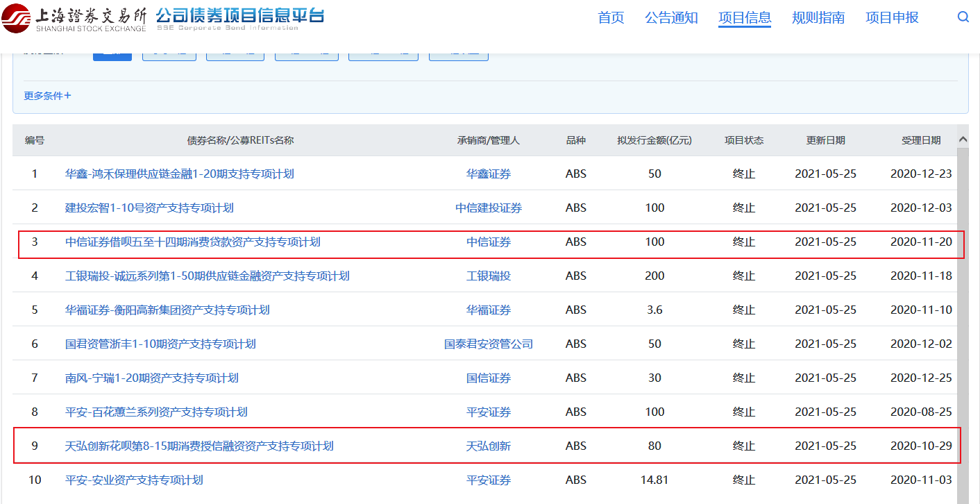Select amount cell 80 in 天弘创新 row
This screenshot has width=980, height=504.
(654, 446)
